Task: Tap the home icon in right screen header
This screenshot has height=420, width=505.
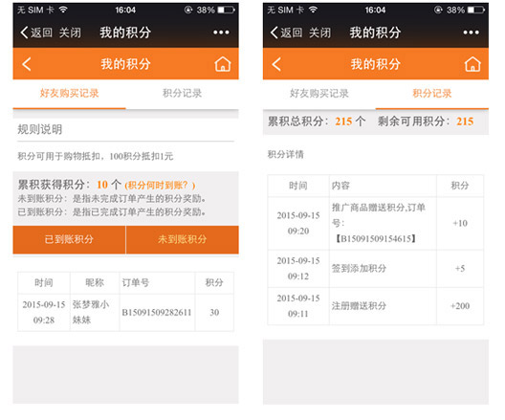Action: 472,64
